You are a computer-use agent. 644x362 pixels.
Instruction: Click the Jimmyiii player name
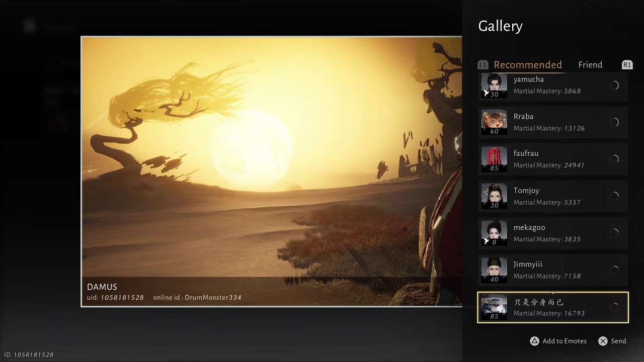(528, 264)
